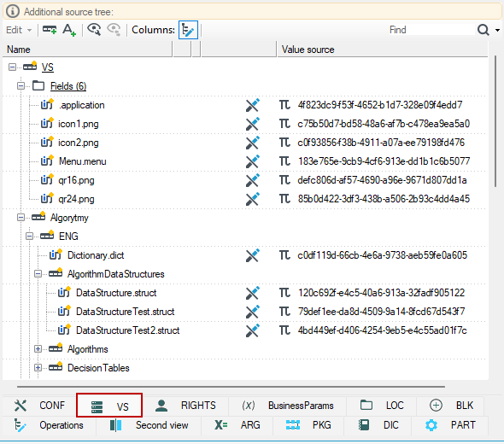Select DataStructure.struct item

tap(116, 293)
